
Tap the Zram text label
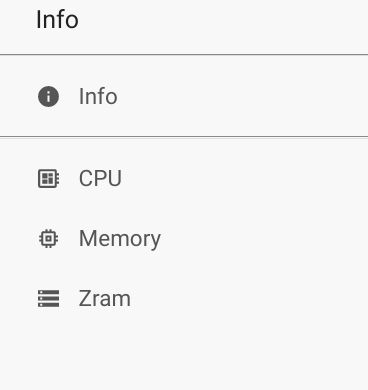click(x=105, y=298)
